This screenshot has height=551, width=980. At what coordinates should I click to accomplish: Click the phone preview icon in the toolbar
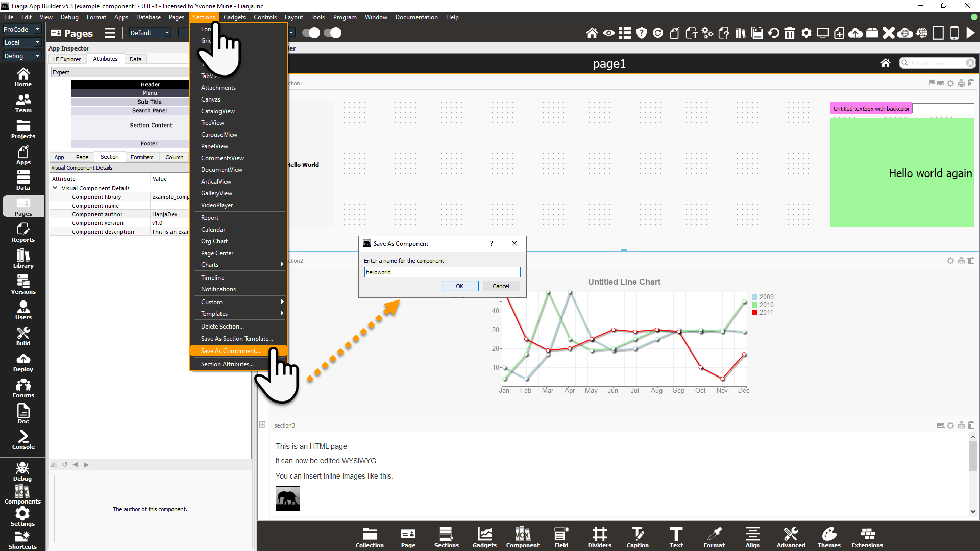pyautogui.click(x=954, y=33)
